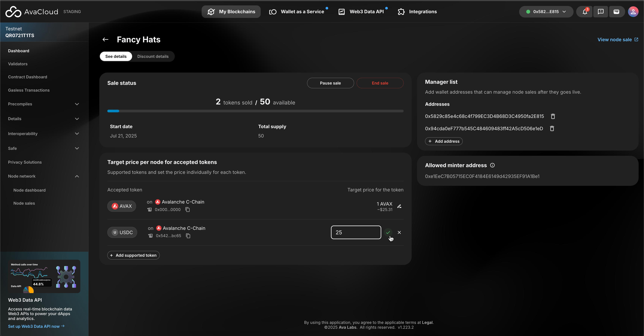Show the Allowed minter address info
644x336 pixels.
(492, 165)
